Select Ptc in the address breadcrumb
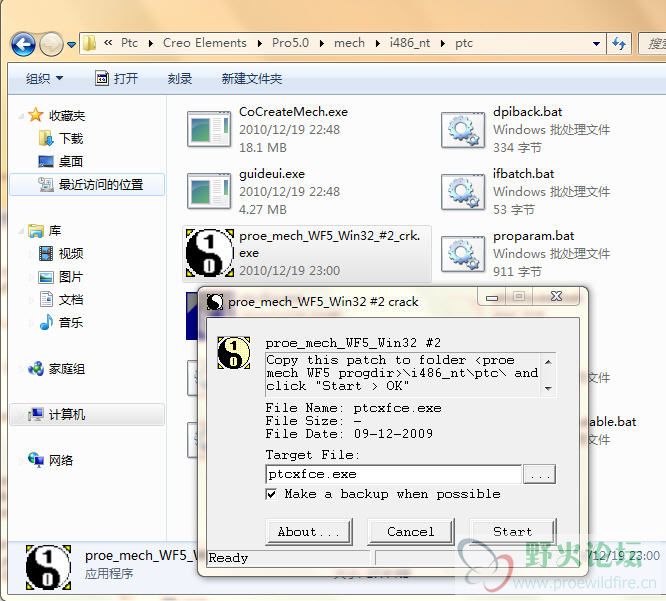The width and height of the screenshot is (666, 601). tap(129, 43)
